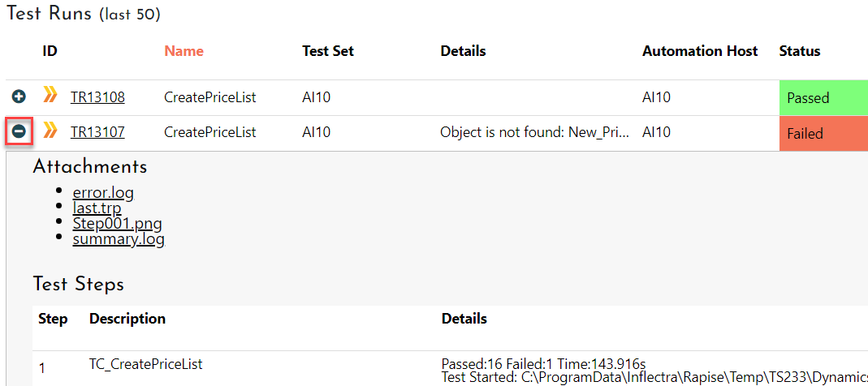Click the green Passed status cell

[822, 98]
